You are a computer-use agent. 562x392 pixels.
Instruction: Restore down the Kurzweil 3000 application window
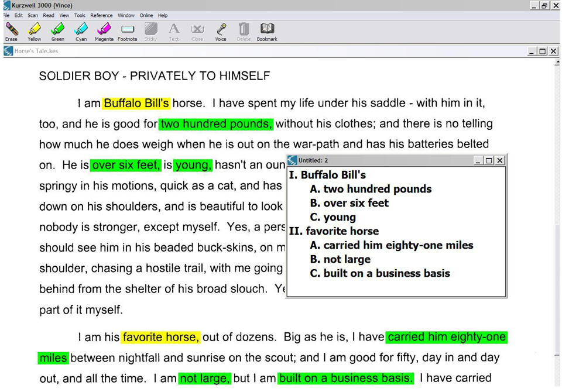coord(544,5)
